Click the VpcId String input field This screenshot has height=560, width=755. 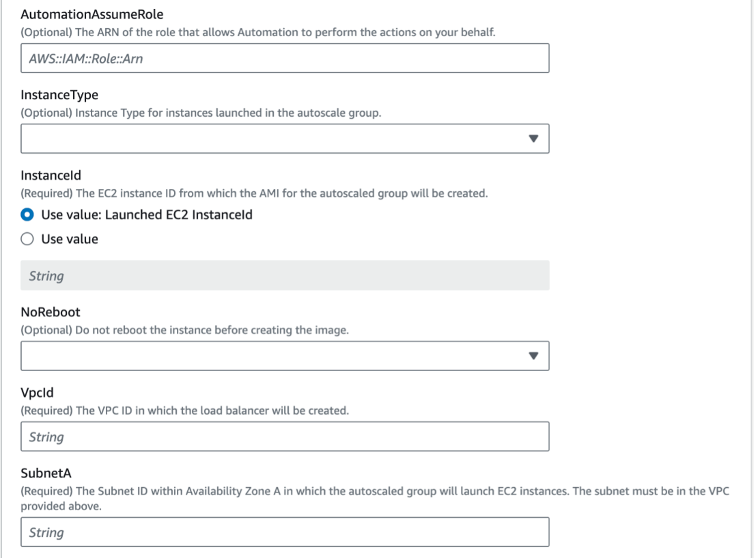coord(285,437)
